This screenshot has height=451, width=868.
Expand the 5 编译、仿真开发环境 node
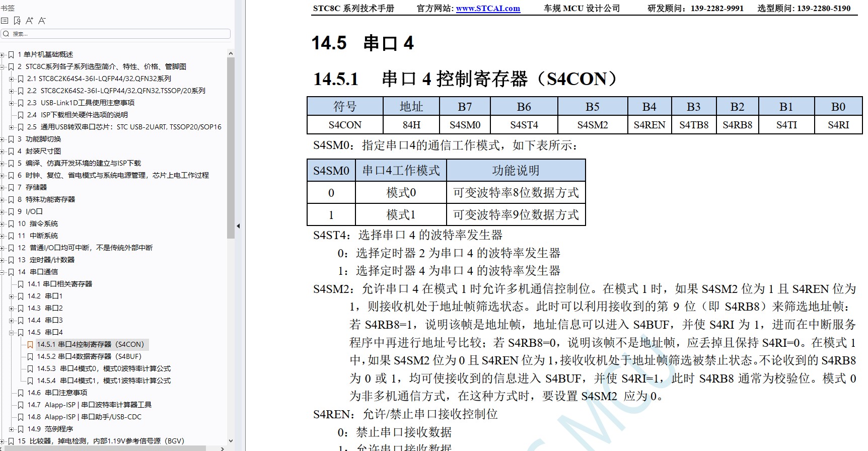(3, 163)
